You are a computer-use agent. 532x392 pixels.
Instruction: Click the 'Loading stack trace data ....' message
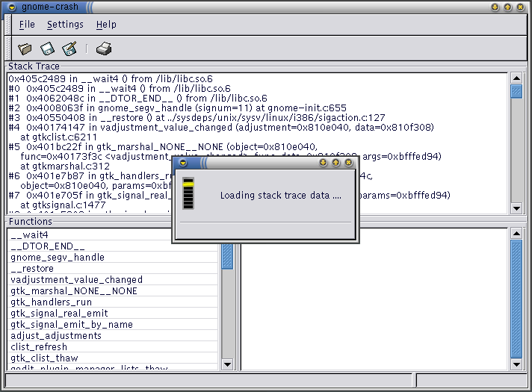281,196
